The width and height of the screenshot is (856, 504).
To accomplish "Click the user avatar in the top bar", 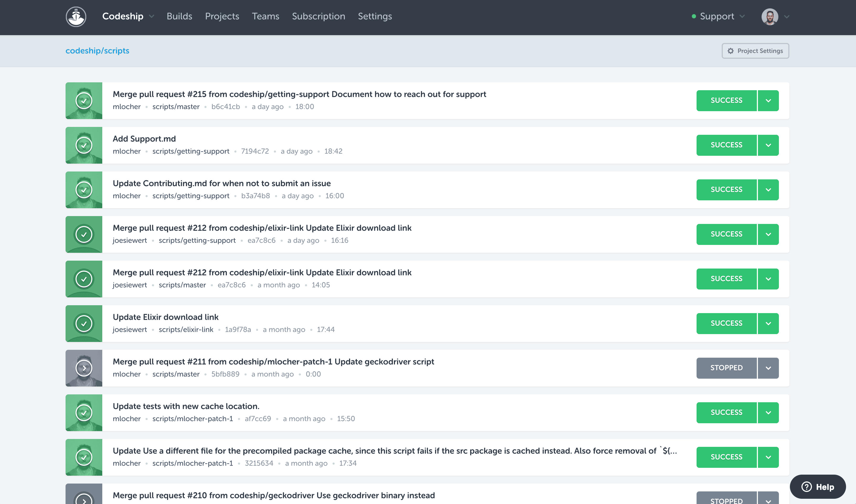I will click(769, 16).
